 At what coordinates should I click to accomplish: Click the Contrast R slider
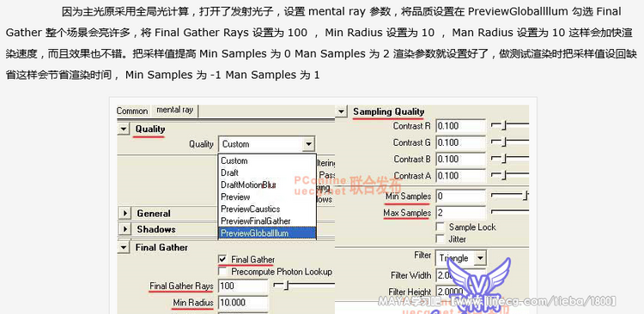point(510,125)
